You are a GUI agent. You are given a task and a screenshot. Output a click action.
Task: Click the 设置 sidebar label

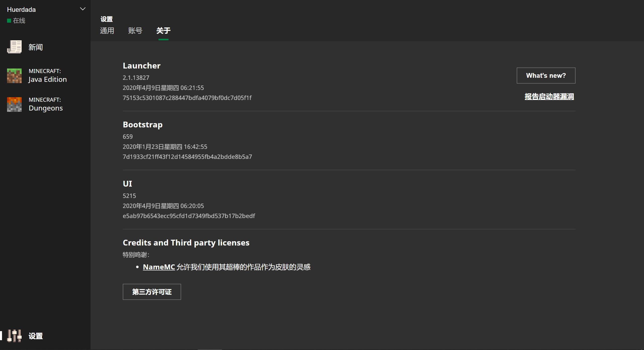[x=35, y=336]
